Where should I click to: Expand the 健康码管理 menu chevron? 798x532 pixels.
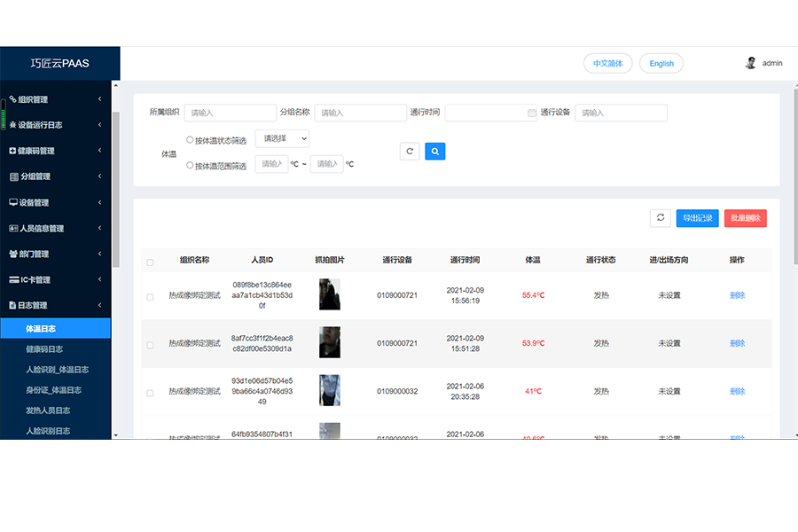(x=99, y=150)
